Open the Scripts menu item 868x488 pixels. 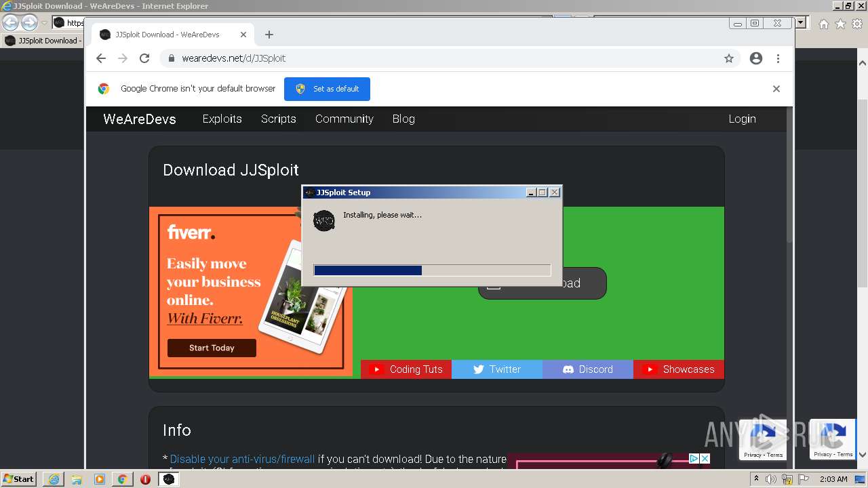(278, 119)
